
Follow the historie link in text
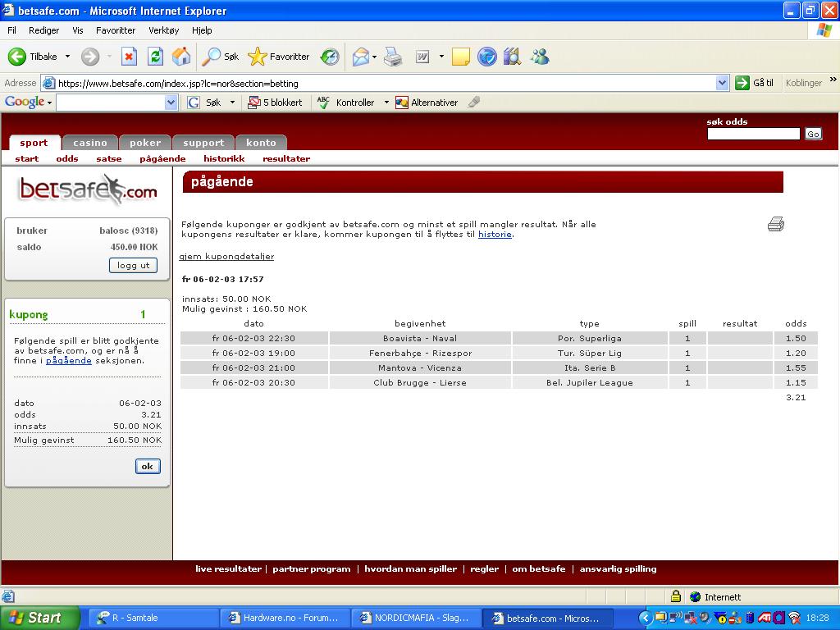click(495, 234)
